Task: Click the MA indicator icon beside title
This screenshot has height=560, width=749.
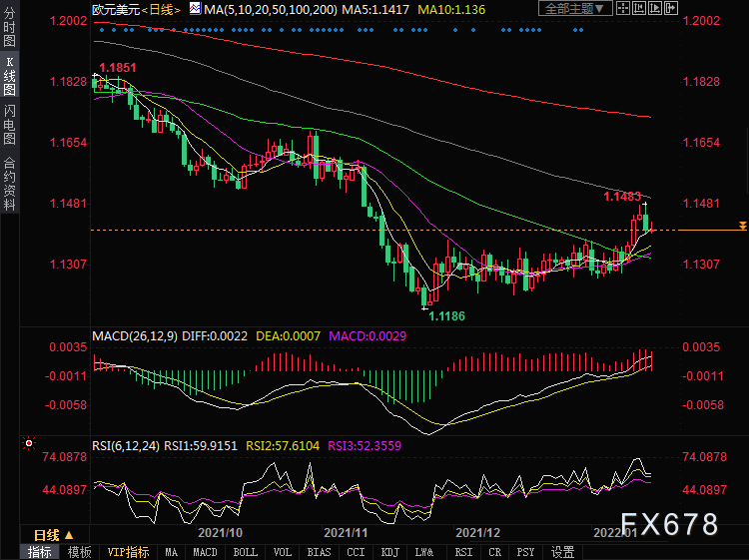Action: coord(195,8)
